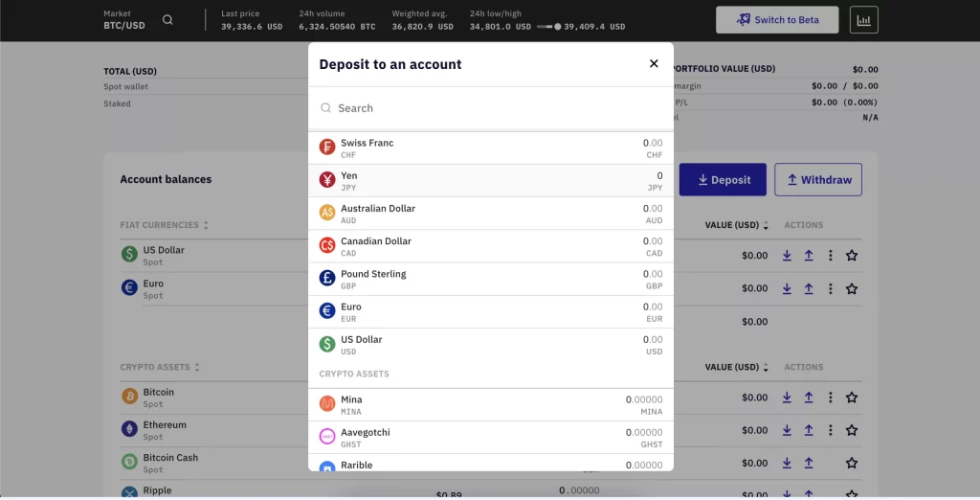This screenshot has height=500, width=980.
Task: Select Swiss Franc CHF from the list
Action: [x=490, y=148]
